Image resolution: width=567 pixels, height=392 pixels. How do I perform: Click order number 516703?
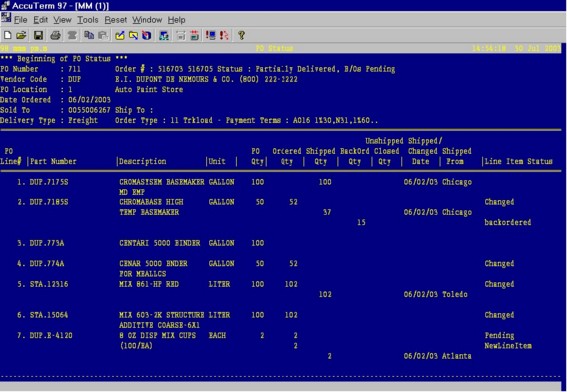point(171,69)
